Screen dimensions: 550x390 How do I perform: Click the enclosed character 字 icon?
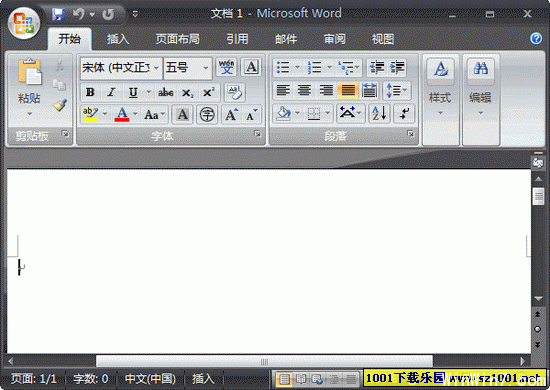[207, 114]
